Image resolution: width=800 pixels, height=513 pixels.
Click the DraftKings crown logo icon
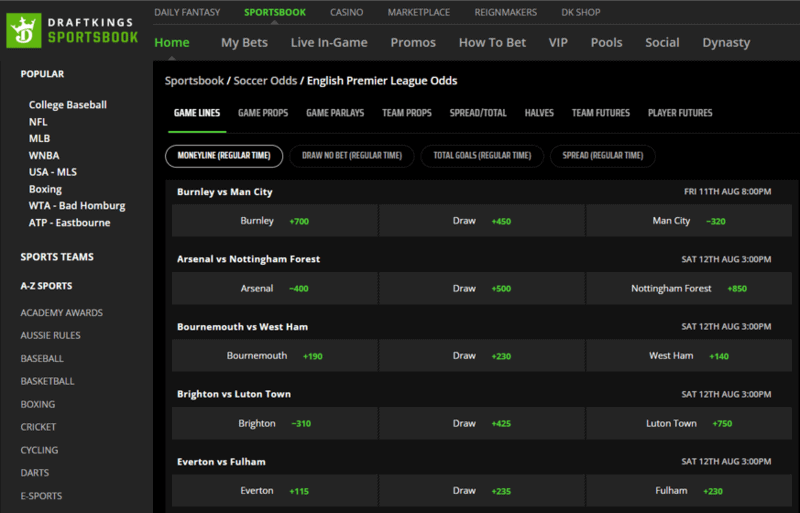tap(24, 31)
